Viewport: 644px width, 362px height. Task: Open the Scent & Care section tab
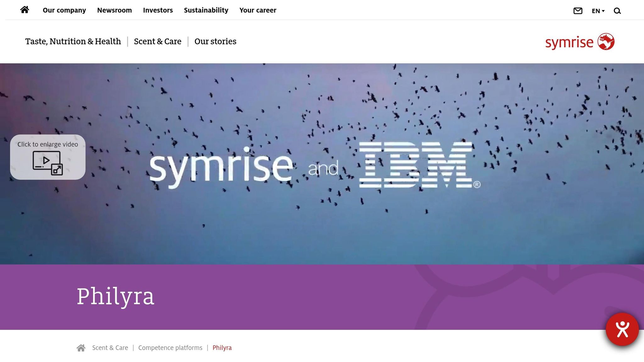pos(158,41)
